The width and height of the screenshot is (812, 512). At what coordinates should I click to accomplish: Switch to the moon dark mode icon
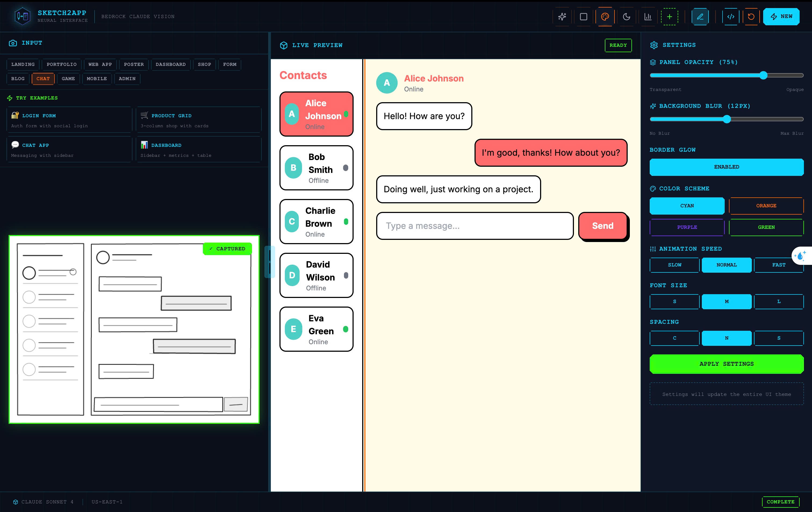(x=626, y=17)
